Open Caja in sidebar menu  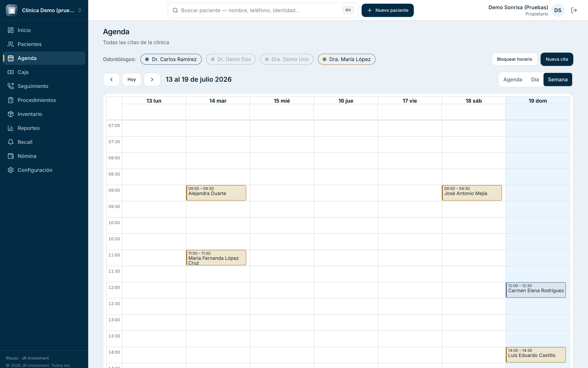[44, 72]
